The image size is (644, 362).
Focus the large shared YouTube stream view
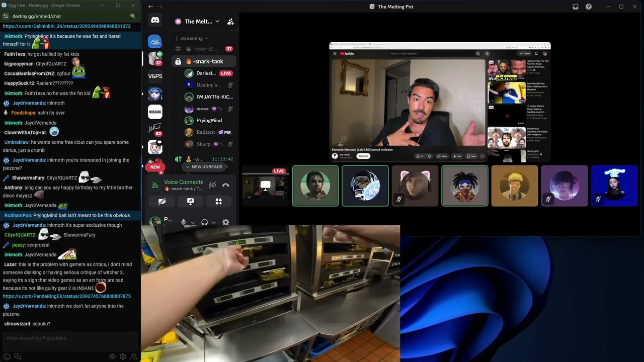tap(440, 102)
